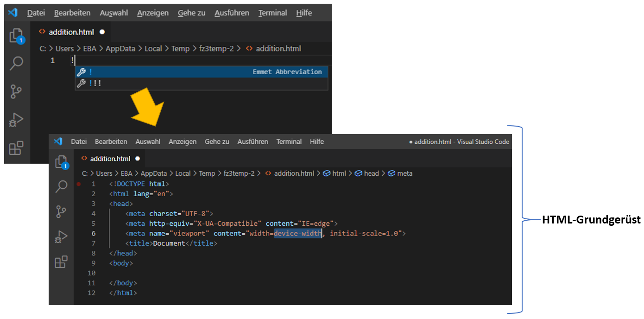
Task: Expand the 'head' breadcrumb in lower window
Action: (371, 173)
